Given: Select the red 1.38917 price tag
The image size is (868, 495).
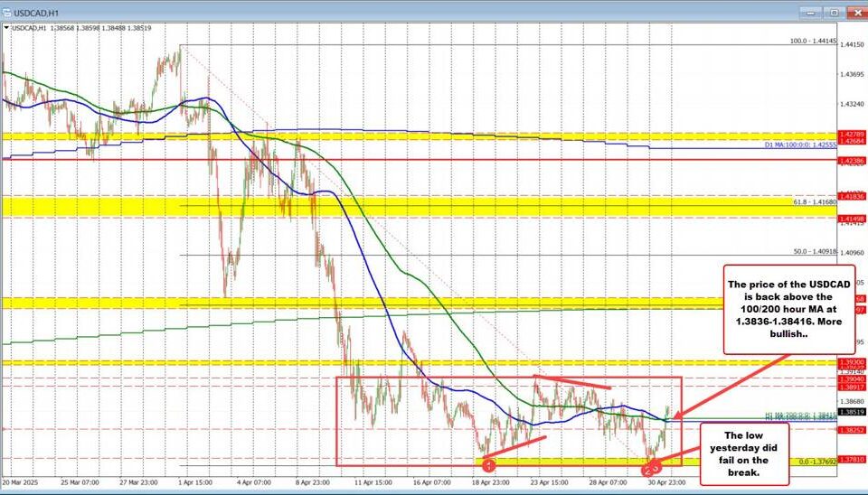Looking at the screenshot, I should pos(853,388).
